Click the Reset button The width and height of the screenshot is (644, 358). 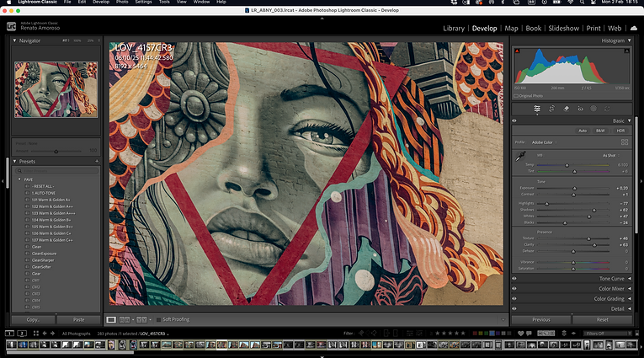(602, 319)
